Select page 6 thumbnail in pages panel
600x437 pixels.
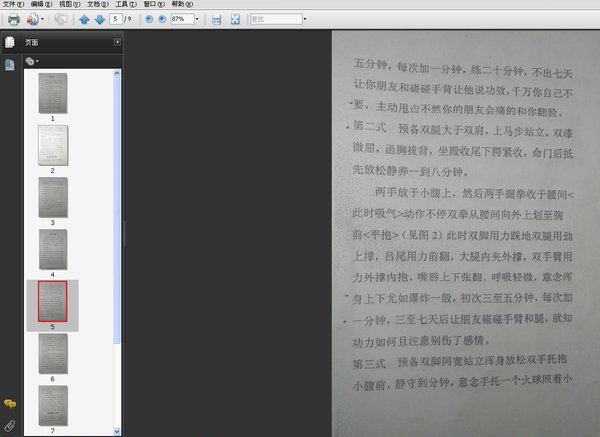[52, 352]
